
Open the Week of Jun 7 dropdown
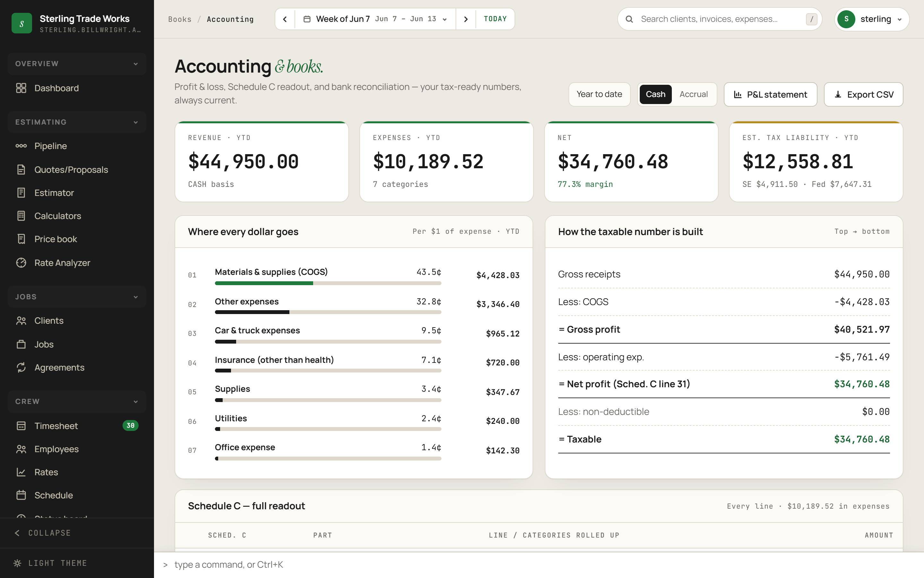pyautogui.click(x=375, y=19)
